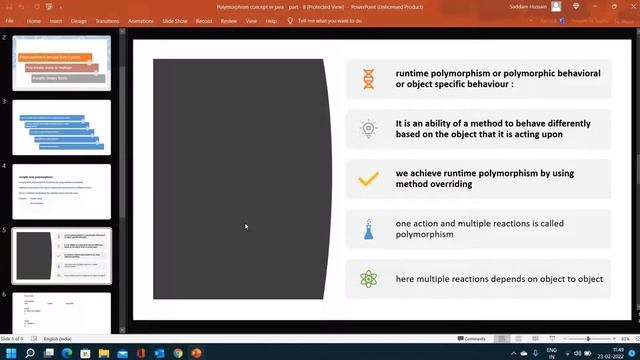The width and height of the screenshot is (640, 360).
Task: Open the Review ribbon tab
Action: point(229,21)
